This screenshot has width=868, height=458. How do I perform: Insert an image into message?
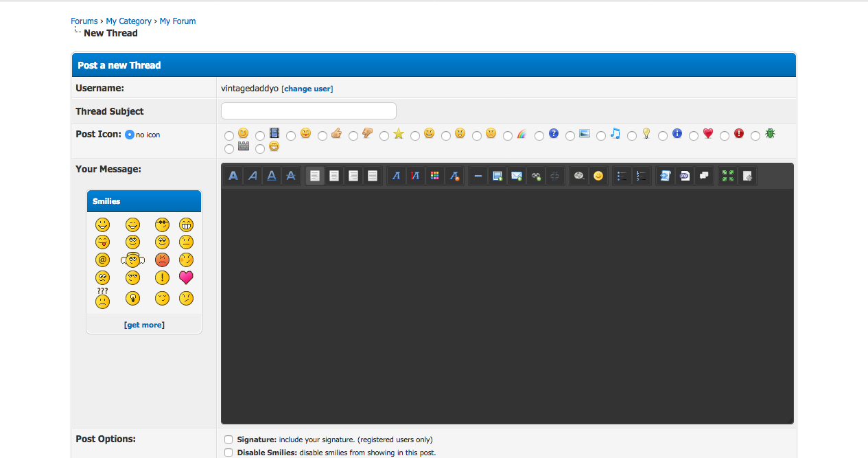pos(497,176)
